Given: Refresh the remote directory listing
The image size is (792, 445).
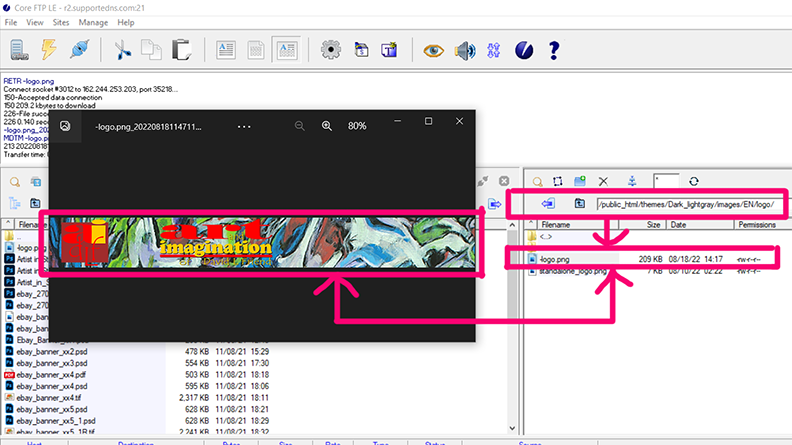Looking at the screenshot, I should (694, 181).
